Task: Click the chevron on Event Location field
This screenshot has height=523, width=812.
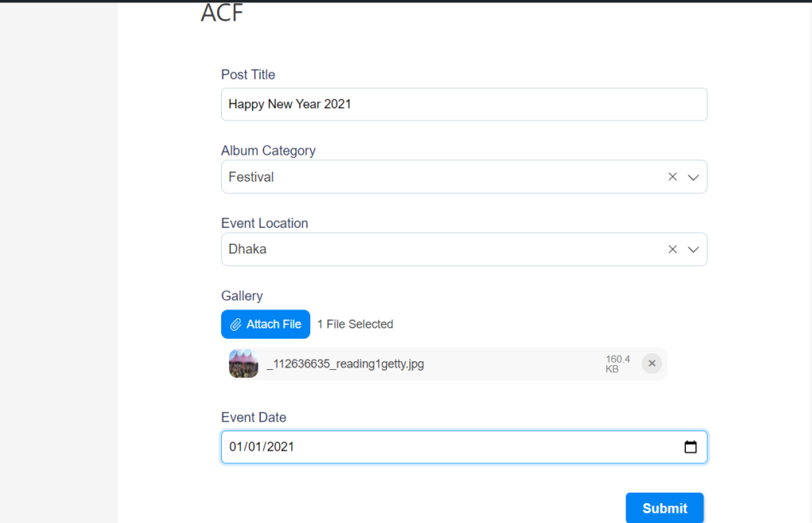Action: [693, 248]
